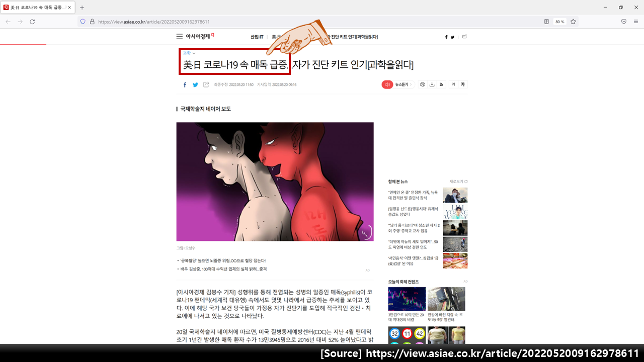Open share icon in sticky header

click(464, 37)
